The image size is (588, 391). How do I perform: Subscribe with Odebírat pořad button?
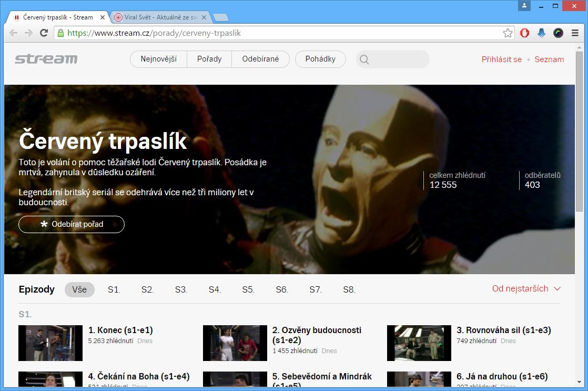pyautogui.click(x=71, y=224)
